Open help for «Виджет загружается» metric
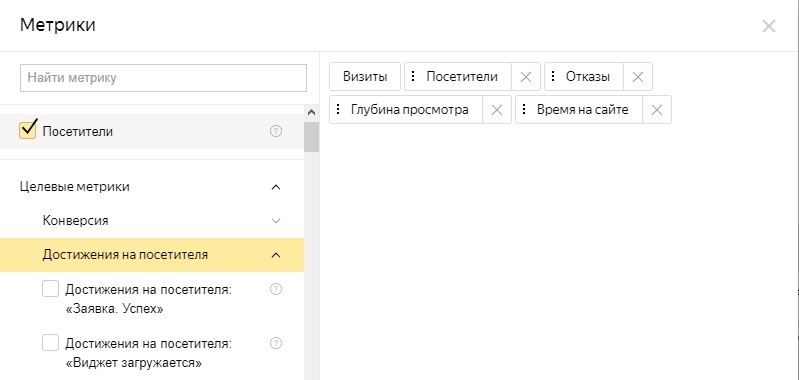The height and width of the screenshot is (380, 799). pyautogui.click(x=276, y=343)
